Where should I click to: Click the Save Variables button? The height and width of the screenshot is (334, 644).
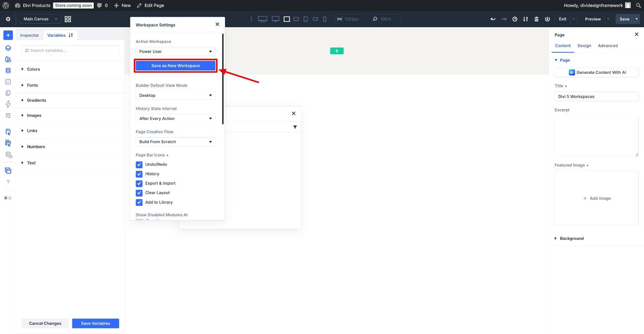(96, 323)
